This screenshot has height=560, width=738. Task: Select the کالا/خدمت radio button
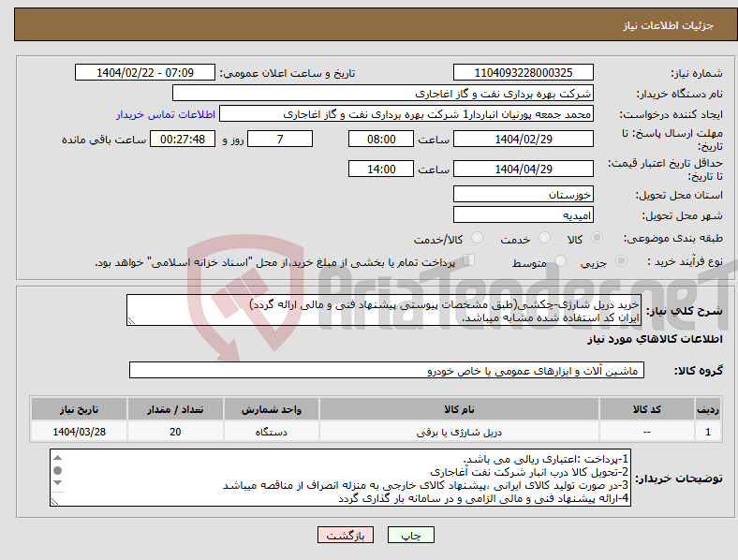click(x=478, y=238)
